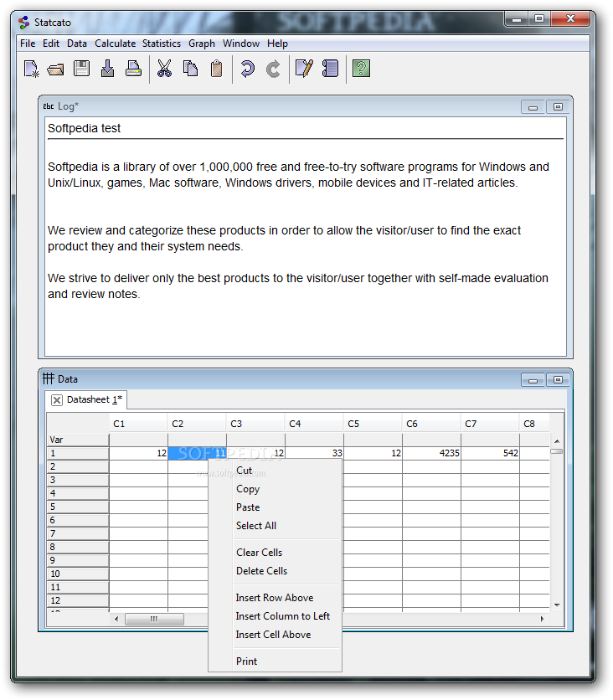Minimize the Log internal window
This screenshot has width=613, height=700.
(x=533, y=107)
